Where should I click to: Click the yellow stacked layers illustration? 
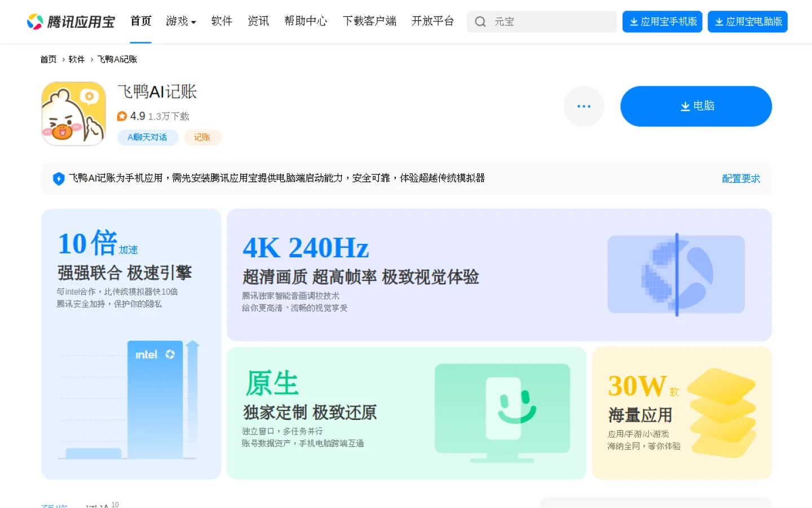[x=722, y=413]
